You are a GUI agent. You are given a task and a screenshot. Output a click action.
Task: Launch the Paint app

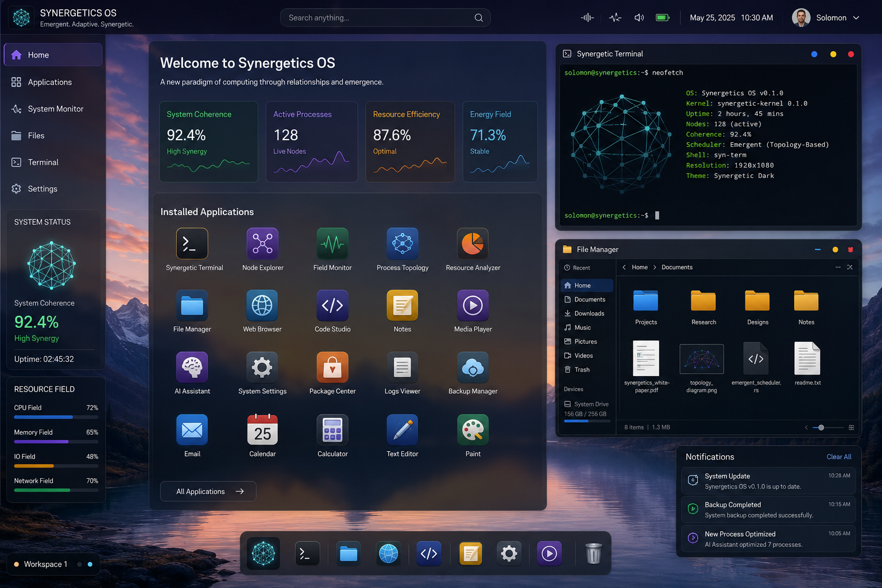(x=473, y=430)
